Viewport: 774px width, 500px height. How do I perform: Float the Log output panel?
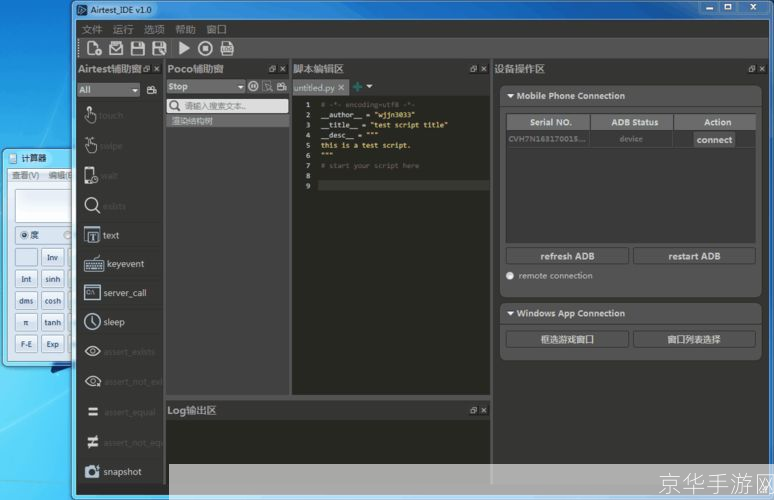(x=473, y=410)
